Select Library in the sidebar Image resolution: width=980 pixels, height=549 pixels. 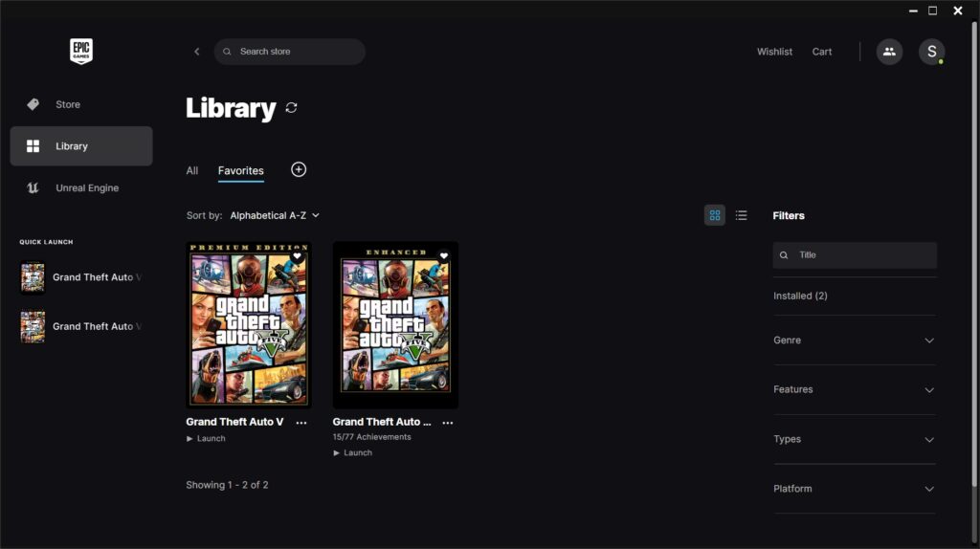81,146
